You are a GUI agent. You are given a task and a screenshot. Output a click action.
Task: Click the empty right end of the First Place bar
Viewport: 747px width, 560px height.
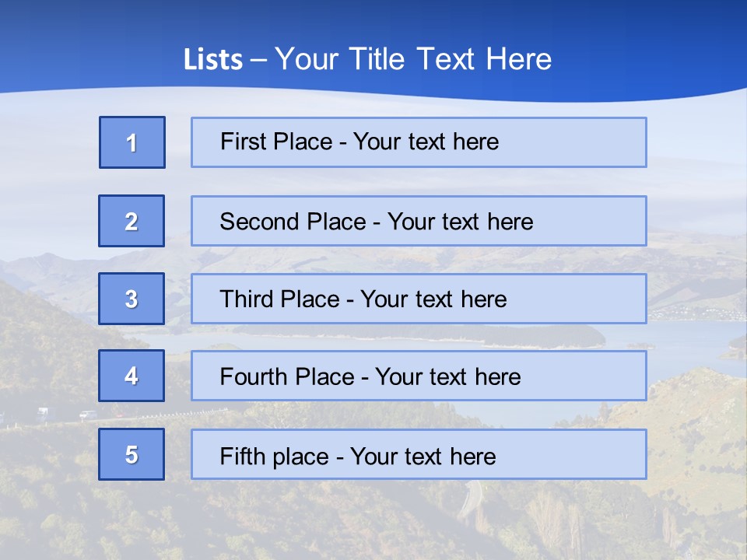click(591, 142)
